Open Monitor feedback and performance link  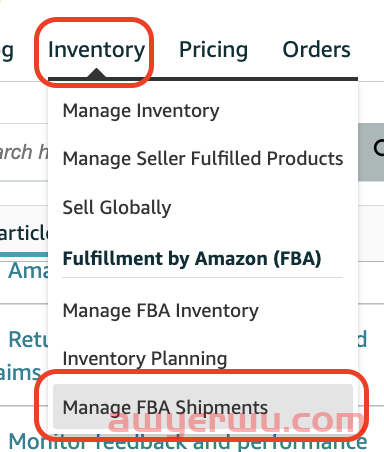click(187, 442)
